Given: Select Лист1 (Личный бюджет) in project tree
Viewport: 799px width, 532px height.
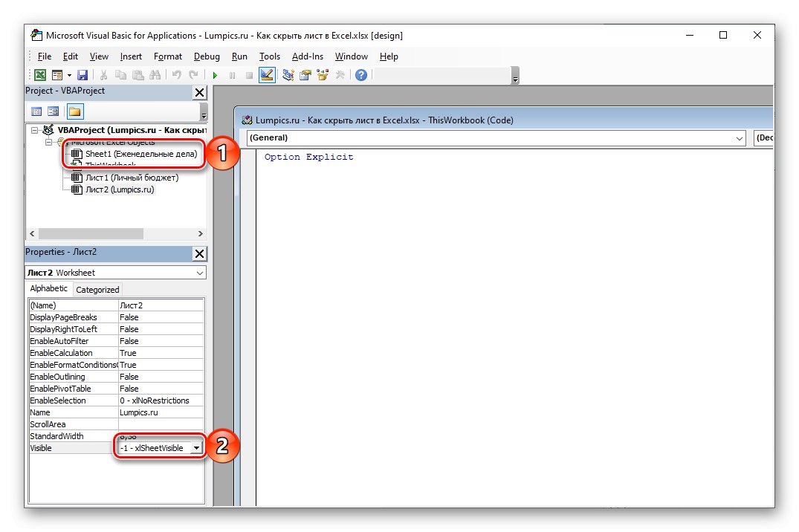Looking at the screenshot, I should [132, 178].
